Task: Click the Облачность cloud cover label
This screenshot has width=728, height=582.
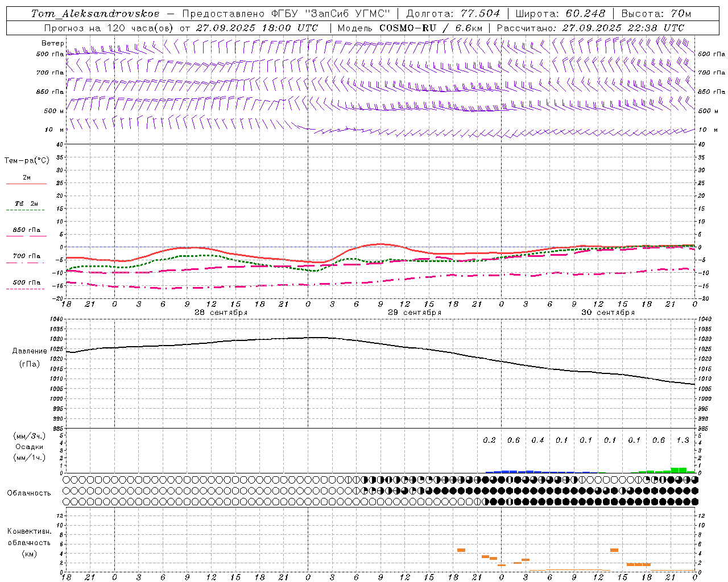Action: point(29,493)
